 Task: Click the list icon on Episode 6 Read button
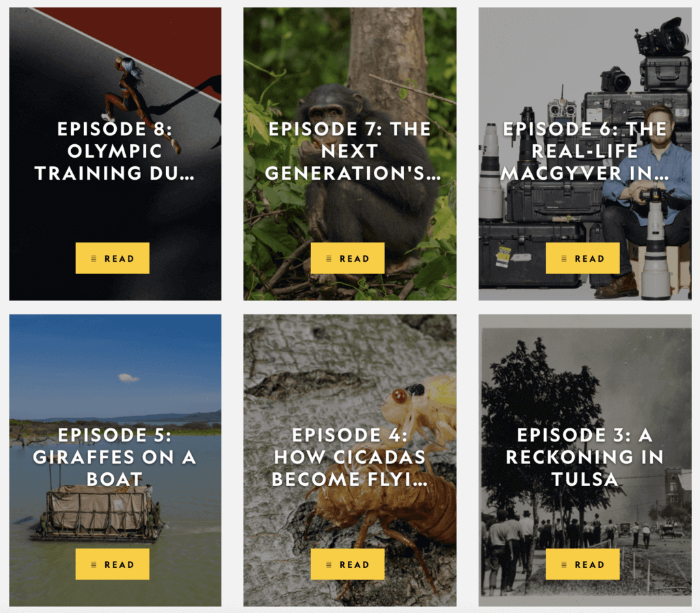(x=564, y=259)
